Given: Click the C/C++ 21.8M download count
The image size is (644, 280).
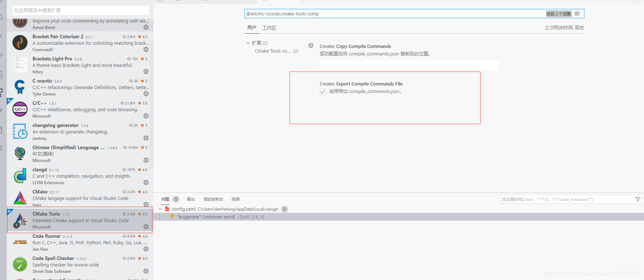Looking at the screenshot, I should click(x=127, y=103).
